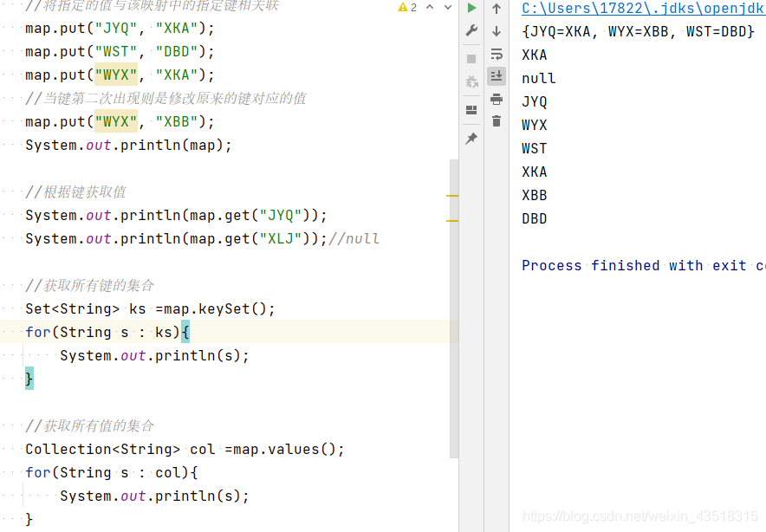The height and width of the screenshot is (532, 766).
Task: Click the map output line {JYQ=XKA, WYX=XBB, WST=DBD}
Action: [638, 32]
